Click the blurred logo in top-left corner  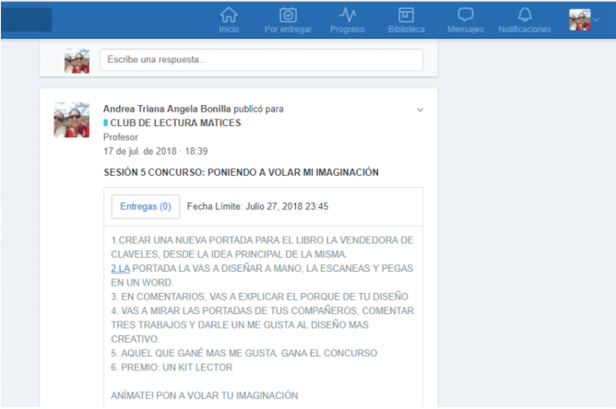click(26, 19)
